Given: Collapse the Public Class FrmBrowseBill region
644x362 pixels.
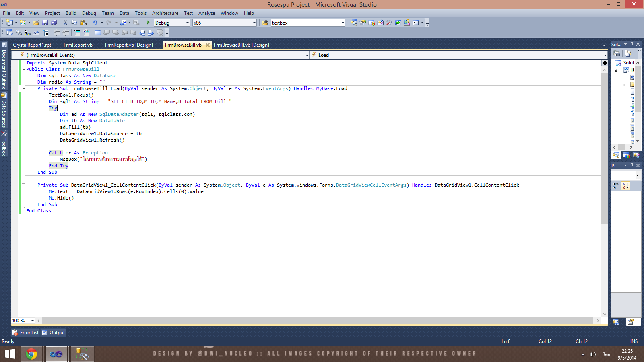Looking at the screenshot, I should (x=23, y=69).
